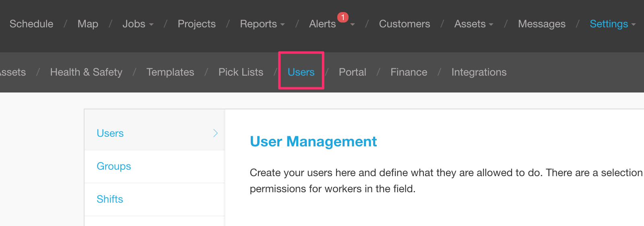Viewport: 644px width, 226px height.
Task: Open the Customers section
Action: pyautogui.click(x=405, y=24)
